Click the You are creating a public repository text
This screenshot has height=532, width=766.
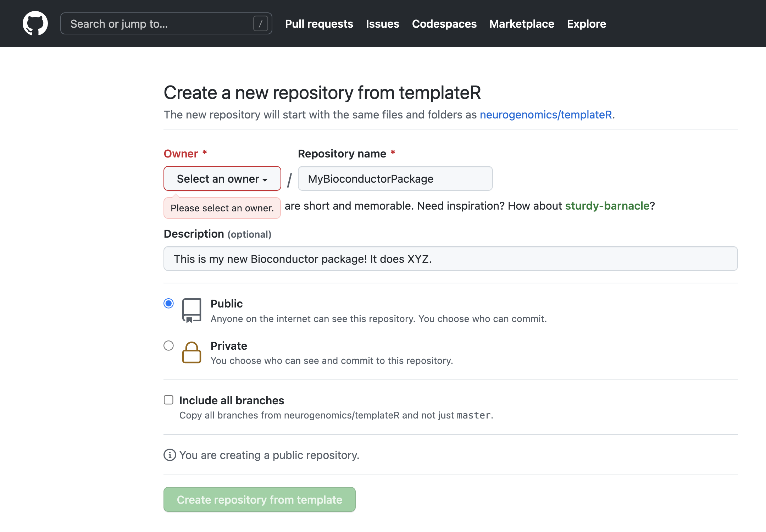[x=269, y=455]
